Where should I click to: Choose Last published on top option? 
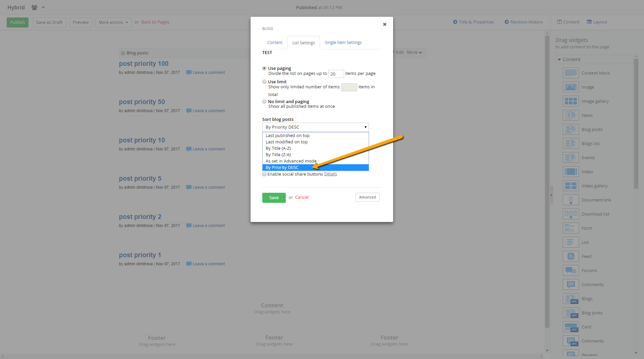click(x=315, y=135)
